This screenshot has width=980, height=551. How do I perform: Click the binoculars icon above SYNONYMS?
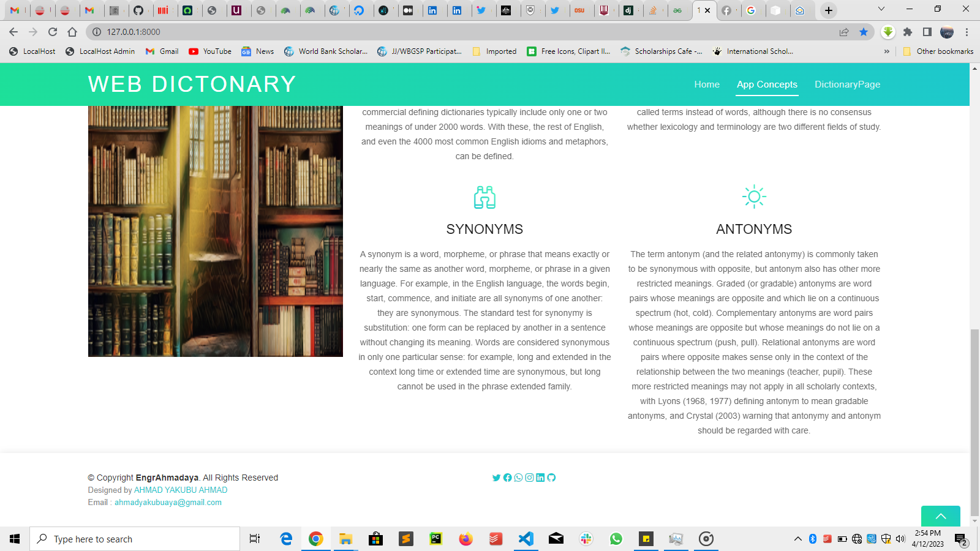click(485, 197)
